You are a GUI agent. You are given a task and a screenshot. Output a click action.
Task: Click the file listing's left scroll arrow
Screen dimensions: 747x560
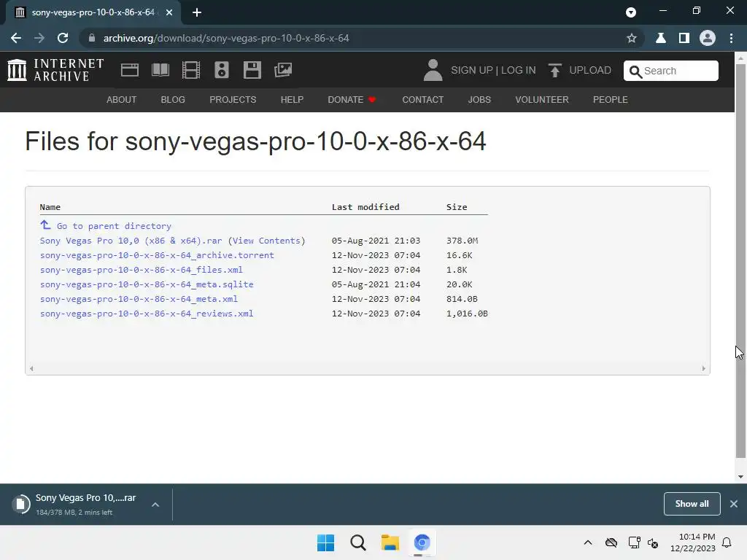[31, 368]
